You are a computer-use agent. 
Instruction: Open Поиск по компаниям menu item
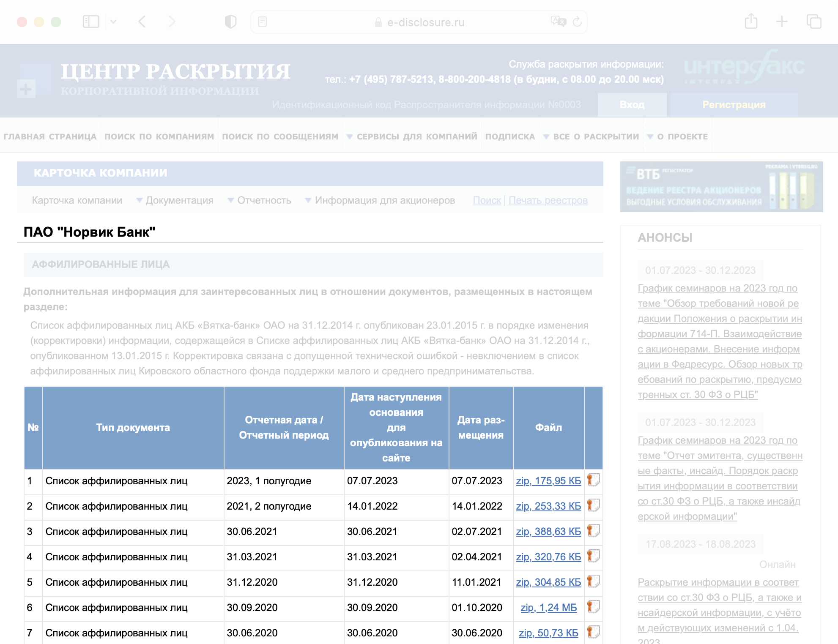tap(159, 136)
